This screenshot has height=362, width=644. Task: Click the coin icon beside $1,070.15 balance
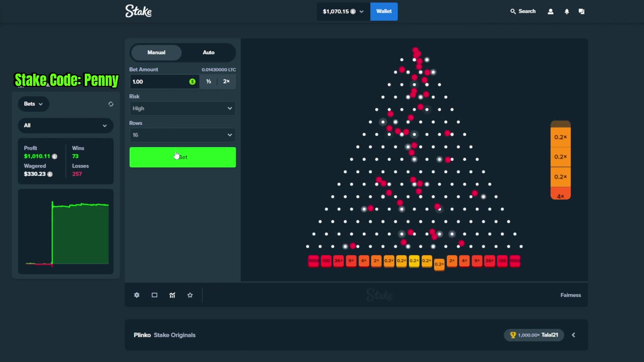(x=353, y=12)
